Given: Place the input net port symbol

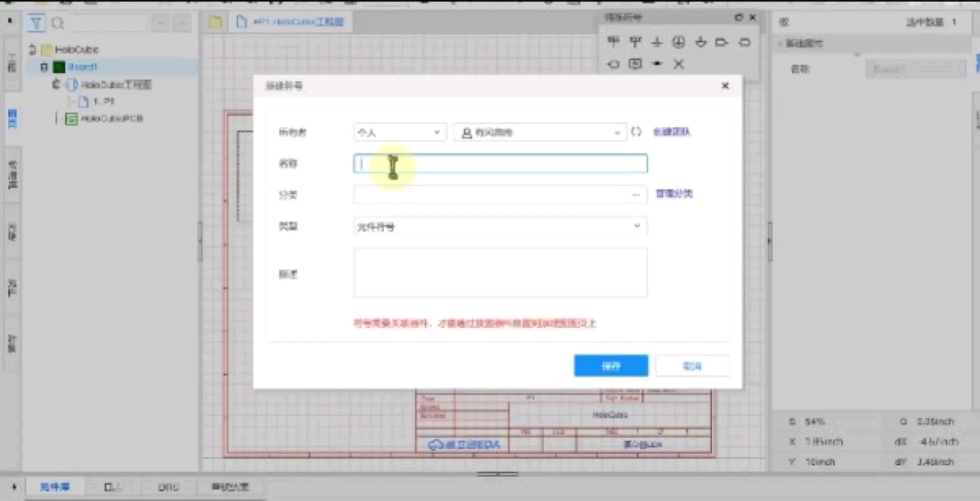Looking at the screenshot, I should click(613, 64).
